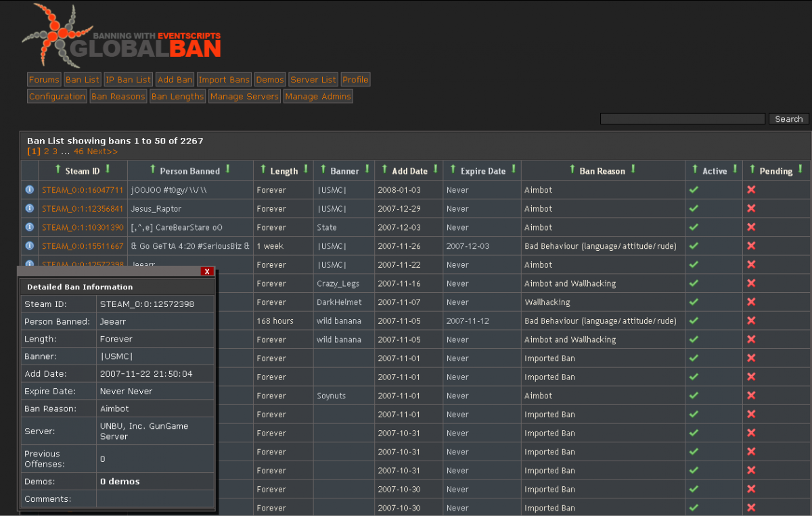Sort Person Banned descending arrow
The height and width of the screenshot is (516, 812).
click(227, 169)
